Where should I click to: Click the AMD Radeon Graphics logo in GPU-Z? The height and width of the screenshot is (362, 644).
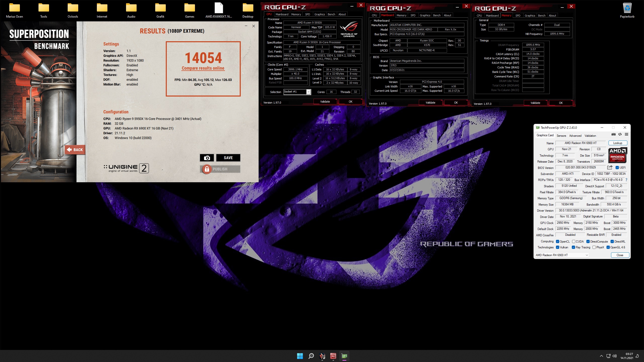618,155
